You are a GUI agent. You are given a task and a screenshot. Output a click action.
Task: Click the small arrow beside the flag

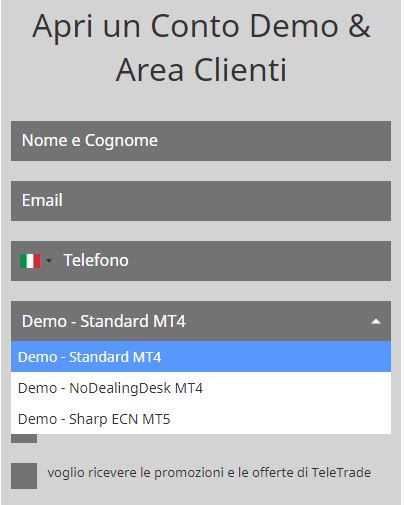[x=49, y=260]
